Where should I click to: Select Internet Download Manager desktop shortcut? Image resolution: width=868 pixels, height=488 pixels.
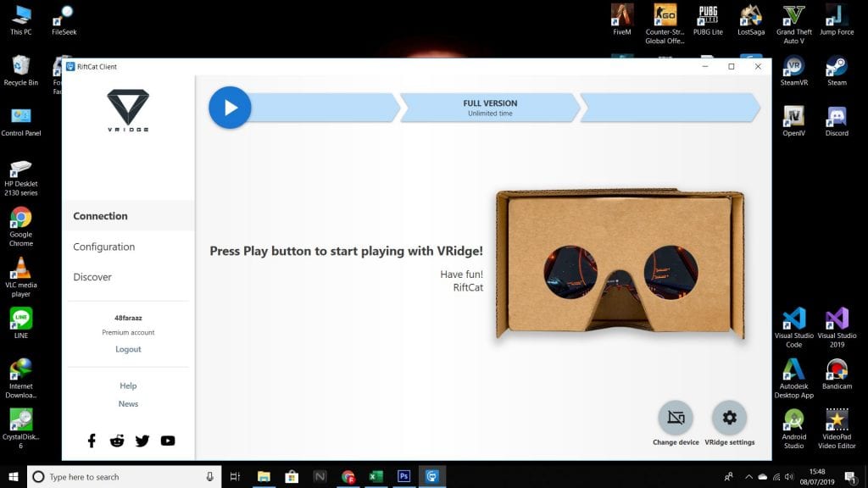(21, 379)
